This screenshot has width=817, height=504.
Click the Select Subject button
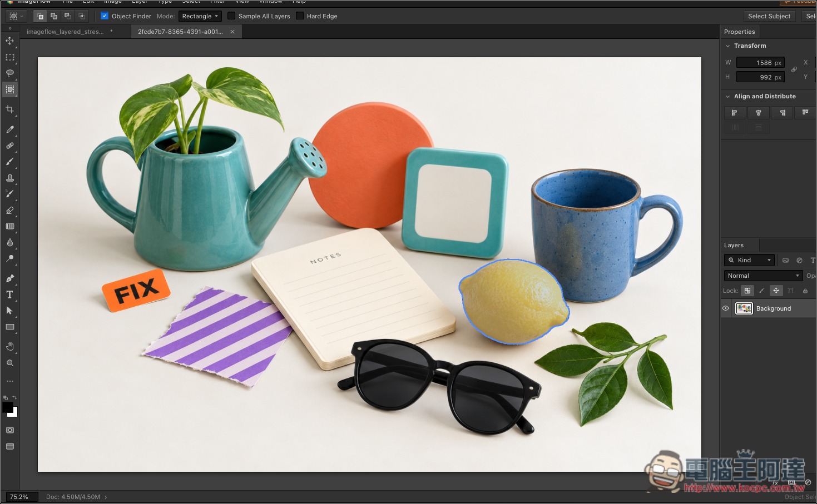click(x=769, y=16)
